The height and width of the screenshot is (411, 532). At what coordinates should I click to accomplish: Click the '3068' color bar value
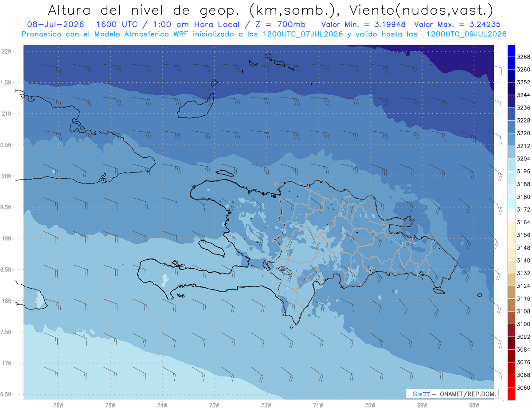coord(524,375)
